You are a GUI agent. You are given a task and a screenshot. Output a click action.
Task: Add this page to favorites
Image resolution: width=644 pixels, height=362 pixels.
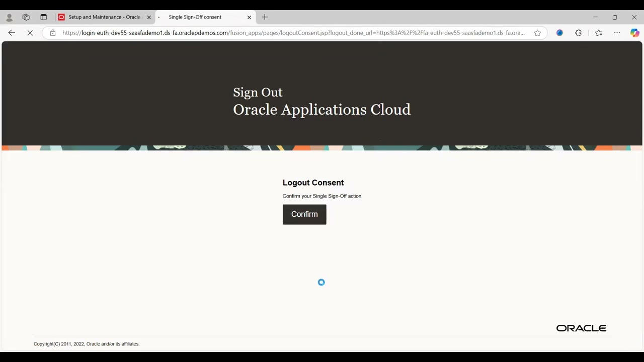(537, 33)
